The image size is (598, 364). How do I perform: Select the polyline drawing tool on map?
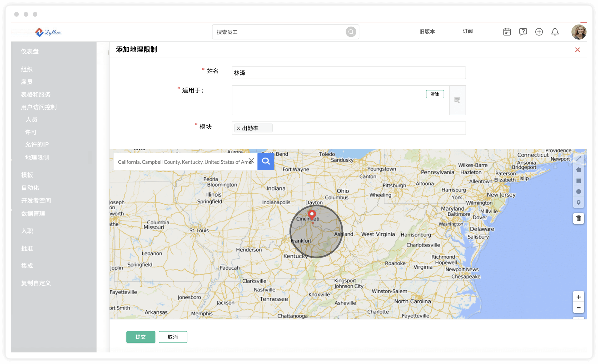(x=578, y=159)
